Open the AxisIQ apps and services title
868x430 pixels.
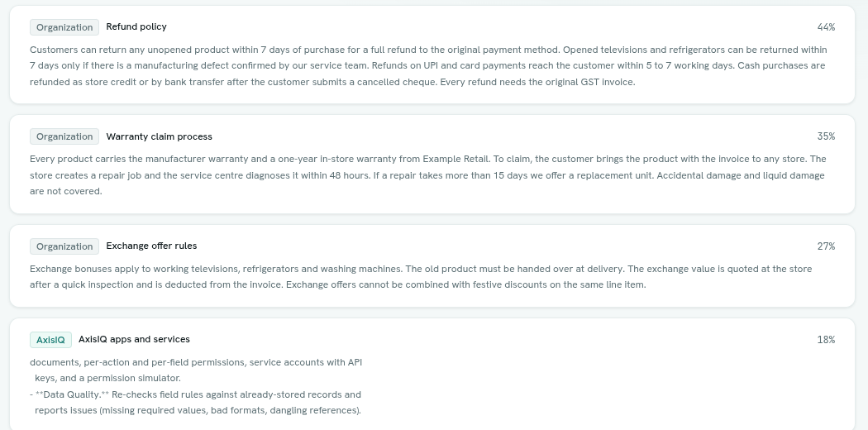[134, 339]
